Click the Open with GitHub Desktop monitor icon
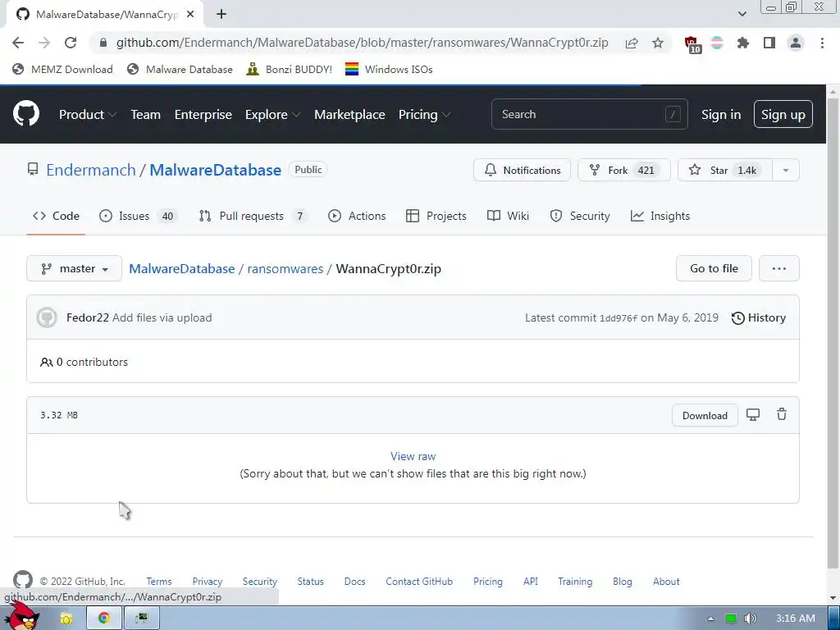 pyautogui.click(x=753, y=414)
